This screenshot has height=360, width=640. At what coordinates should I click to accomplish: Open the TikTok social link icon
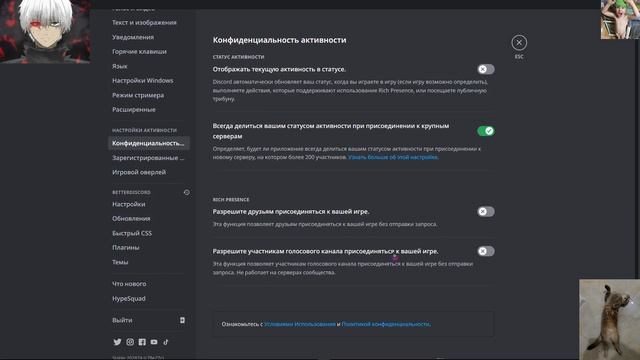pos(166,342)
